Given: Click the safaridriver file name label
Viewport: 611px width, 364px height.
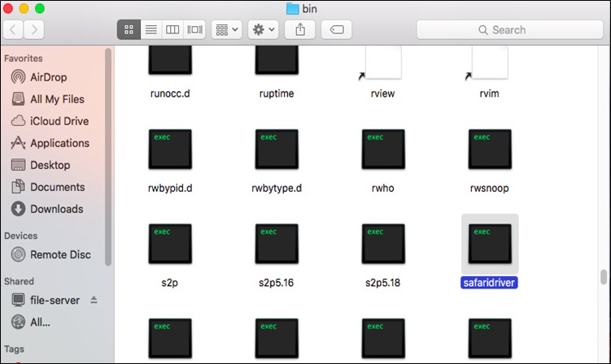Looking at the screenshot, I should (x=489, y=283).
